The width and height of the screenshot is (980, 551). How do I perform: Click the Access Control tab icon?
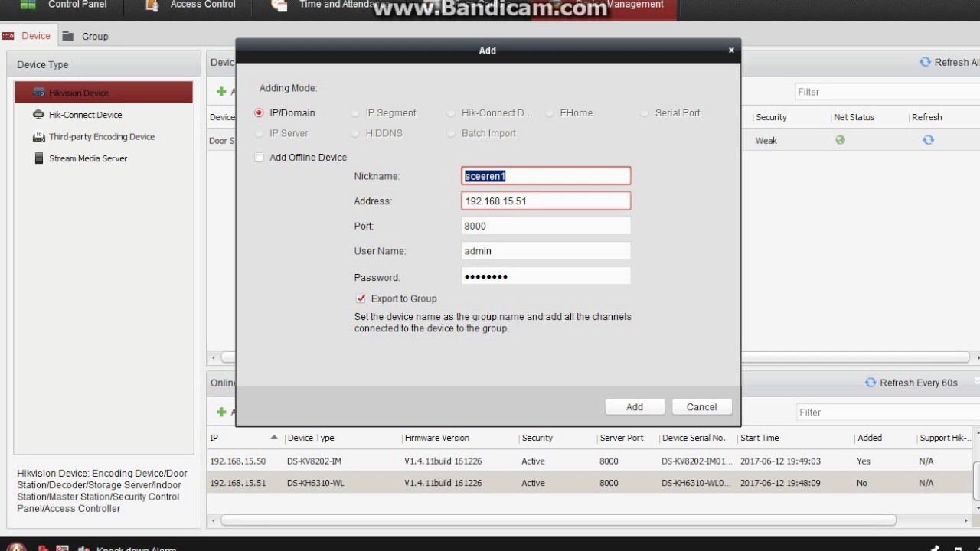(x=152, y=5)
